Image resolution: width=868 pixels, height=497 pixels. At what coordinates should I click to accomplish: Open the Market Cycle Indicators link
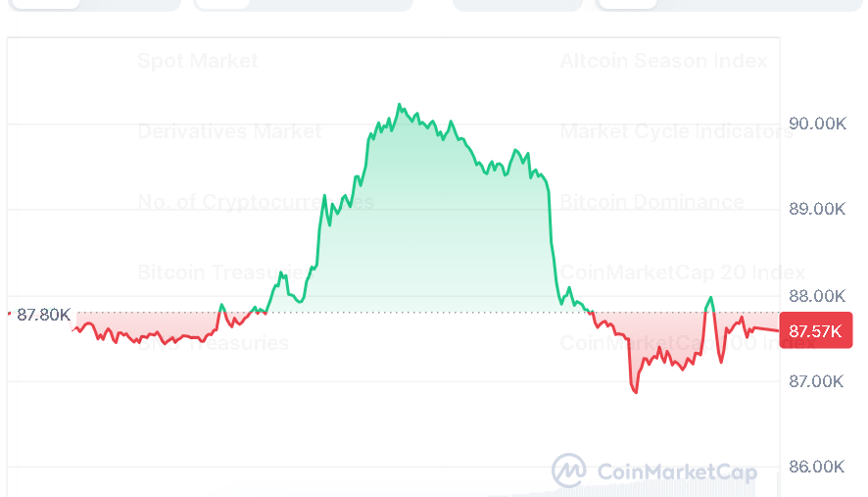point(676,131)
